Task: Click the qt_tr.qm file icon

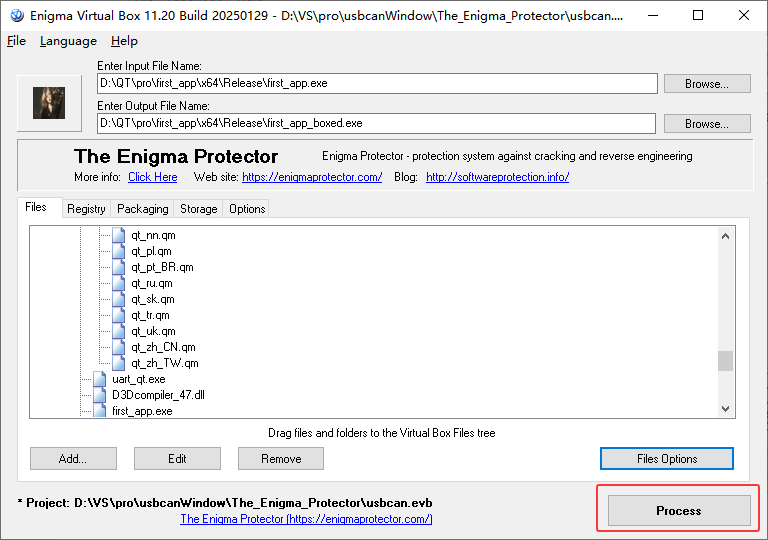Action: click(x=119, y=315)
